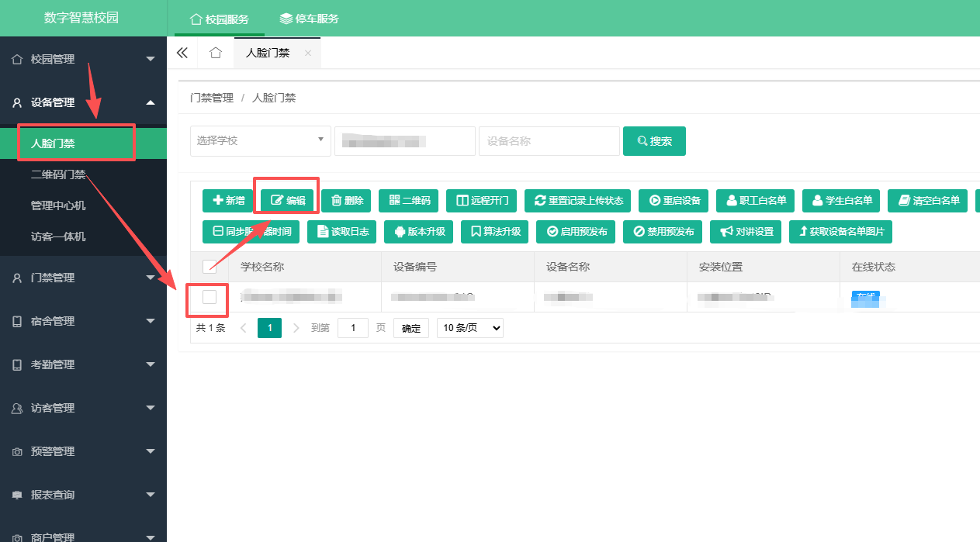Click the 对讲设置 megaphone button
Screen dimensions: 980x542
746,231
